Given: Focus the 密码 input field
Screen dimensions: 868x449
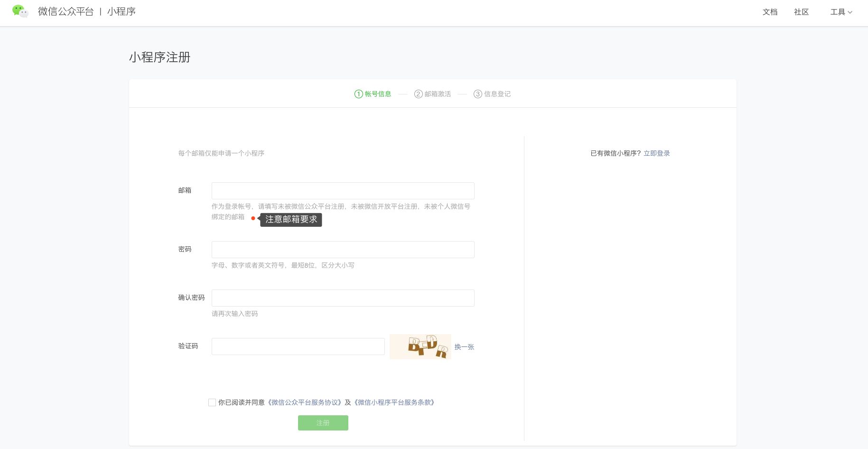Looking at the screenshot, I should [x=343, y=250].
